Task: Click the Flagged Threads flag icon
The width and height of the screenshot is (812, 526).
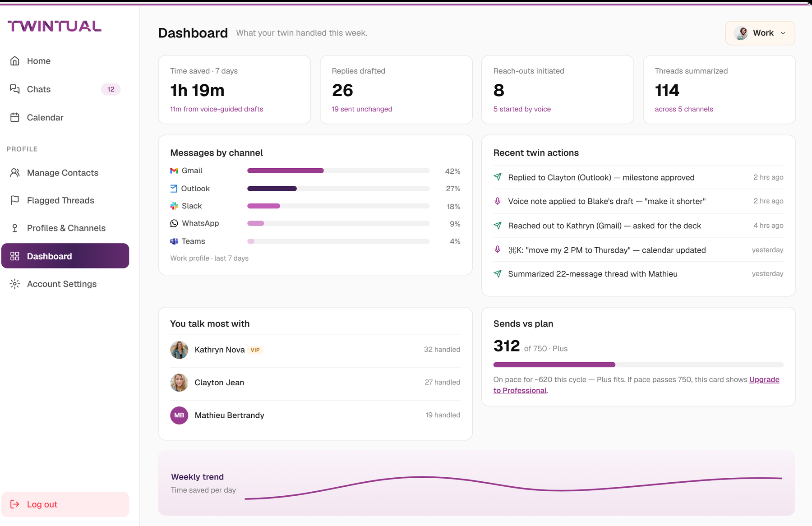Action: 15,200
